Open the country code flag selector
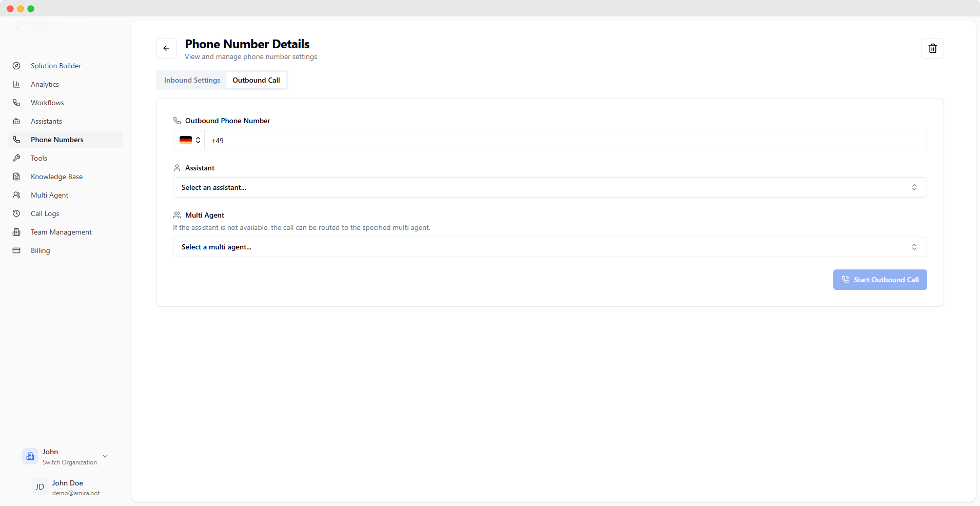Image resolution: width=980 pixels, height=506 pixels. click(x=188, y=140)
